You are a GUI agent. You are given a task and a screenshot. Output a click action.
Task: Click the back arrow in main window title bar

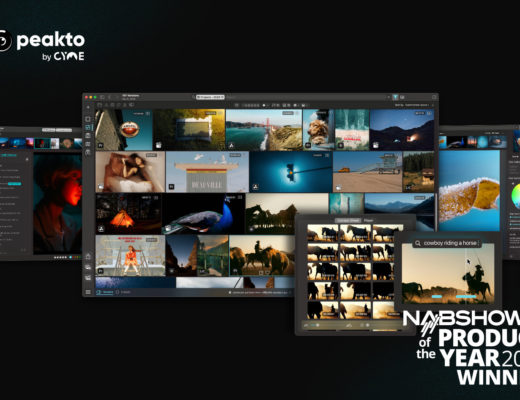109,97
